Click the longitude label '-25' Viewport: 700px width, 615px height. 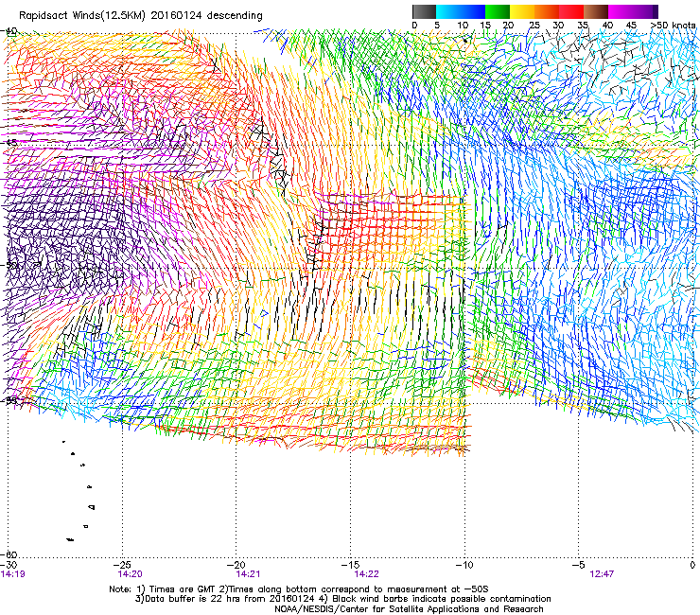(x=122, y=565)
